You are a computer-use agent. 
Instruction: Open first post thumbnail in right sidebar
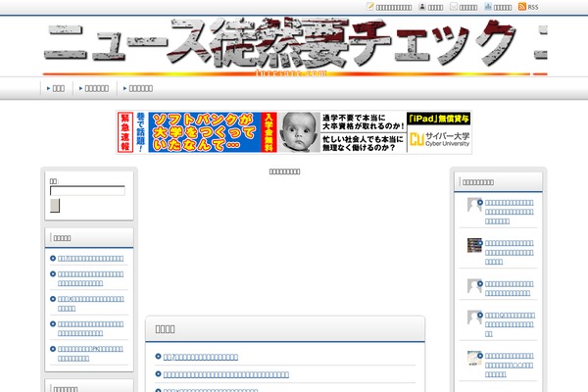click(474, 205)
